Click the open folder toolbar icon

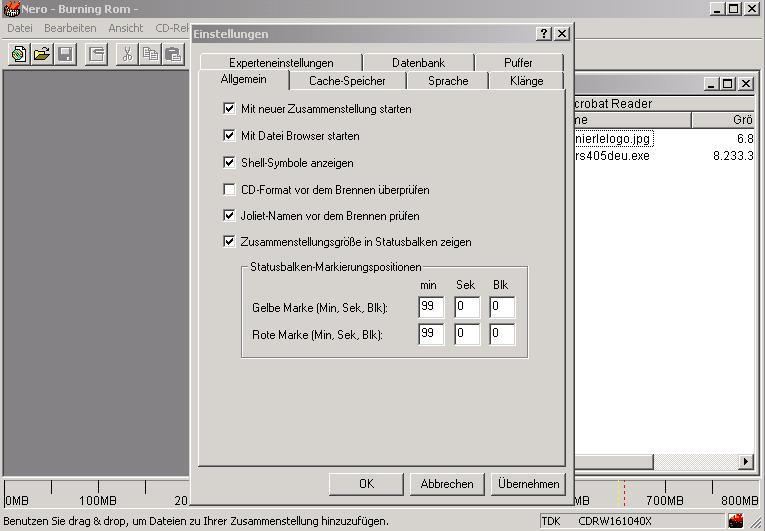point(42,54)
